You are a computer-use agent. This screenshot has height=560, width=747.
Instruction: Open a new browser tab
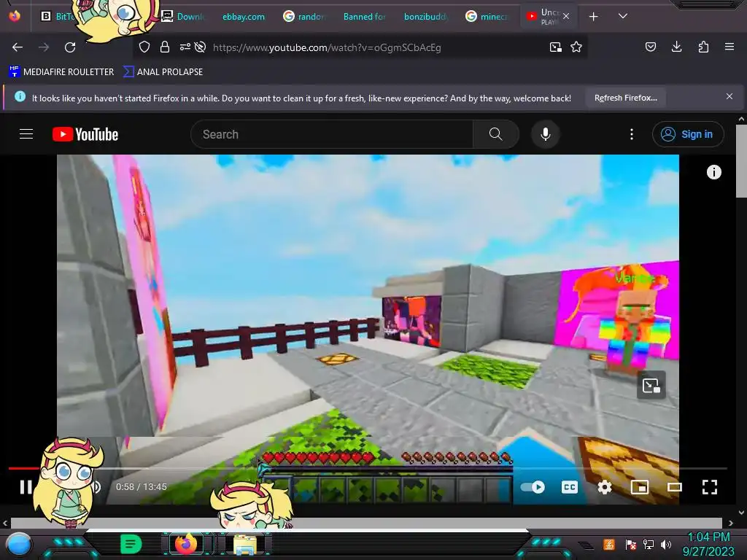[x=593, y=17]
